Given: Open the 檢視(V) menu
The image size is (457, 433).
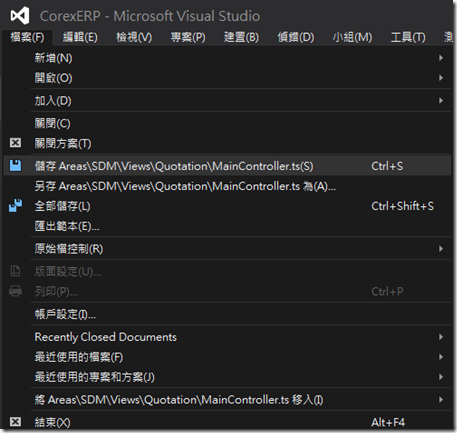Looking at the screenshot, I should point(134,37).
